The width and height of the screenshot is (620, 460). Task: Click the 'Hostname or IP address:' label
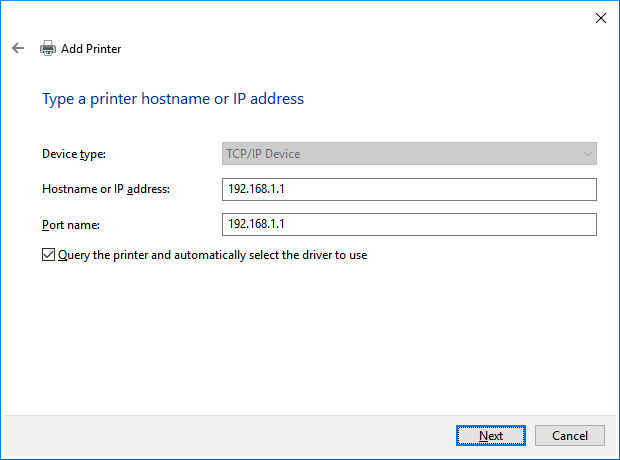106,189
